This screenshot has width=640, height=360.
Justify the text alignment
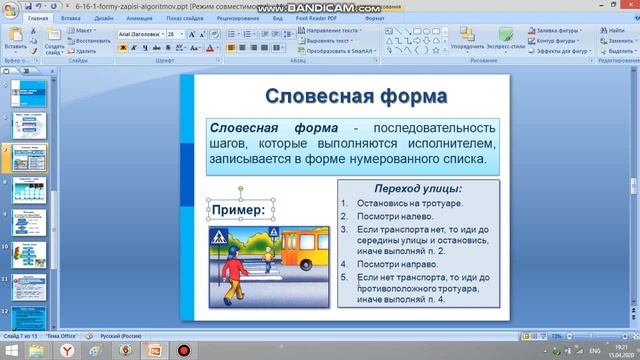click(264, 48)
